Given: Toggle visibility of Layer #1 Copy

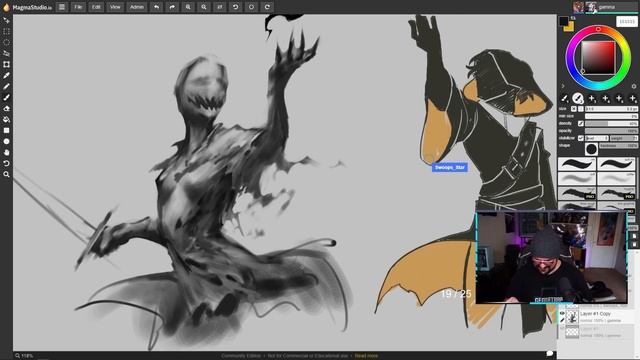Looking at the screenshot, I should tap(562, 313).
